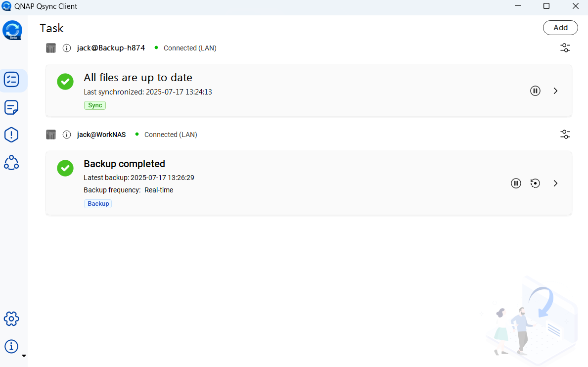This screenshot has height=367, width=588.
Task: Open the dropdown arrow beside info icon
Action: pos(24,356)
